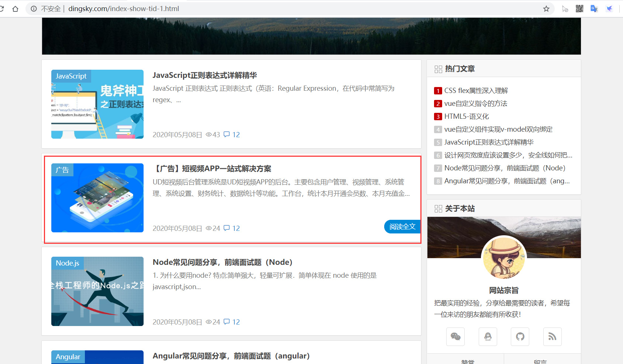Click the browser home icon
Screen dimensions: 623x364
pyautogui.click(x=15, y=9)
